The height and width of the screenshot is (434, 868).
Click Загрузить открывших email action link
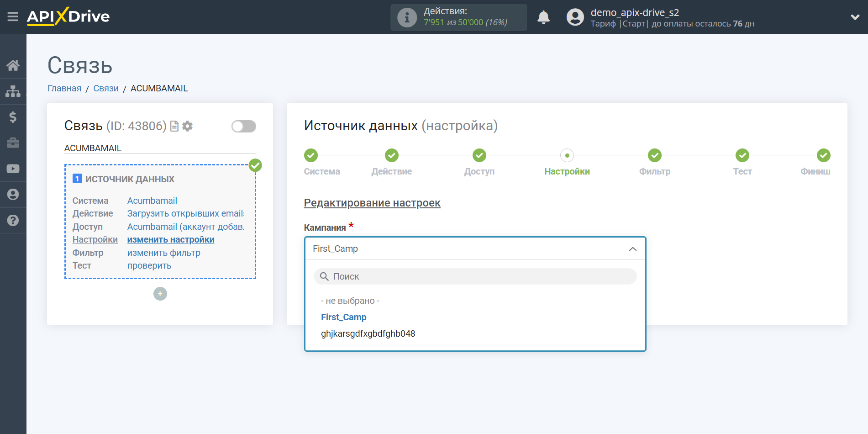click(185, 213)
